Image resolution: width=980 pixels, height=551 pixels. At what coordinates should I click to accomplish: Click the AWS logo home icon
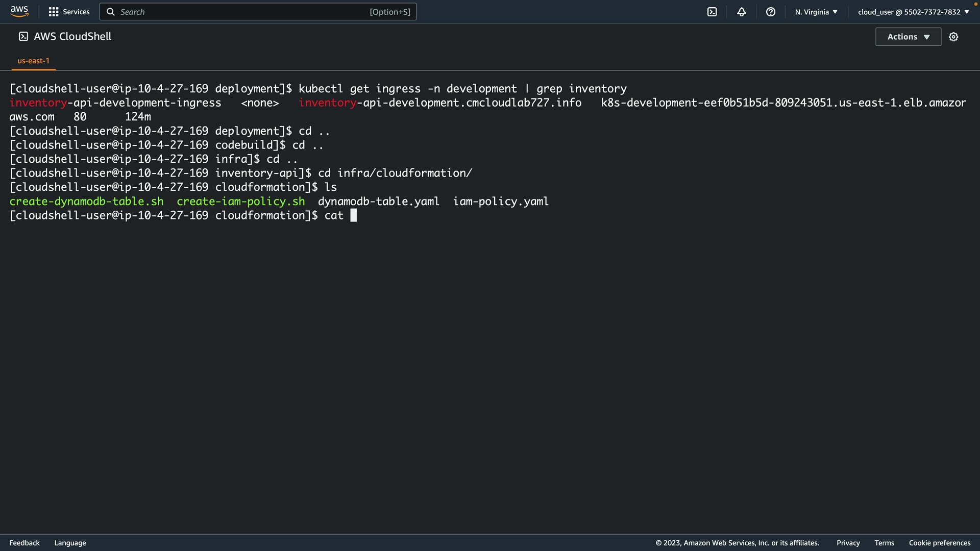19,11
